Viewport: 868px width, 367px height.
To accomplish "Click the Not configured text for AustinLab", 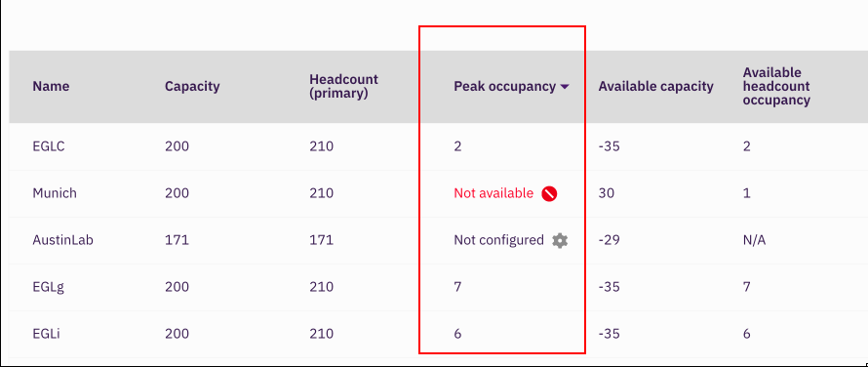I will [x=498, y=241].
